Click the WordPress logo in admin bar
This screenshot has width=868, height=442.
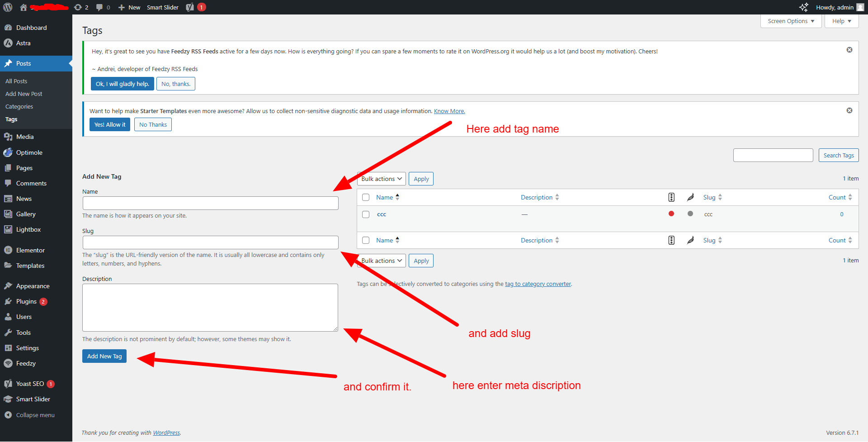tap(8, 7)
